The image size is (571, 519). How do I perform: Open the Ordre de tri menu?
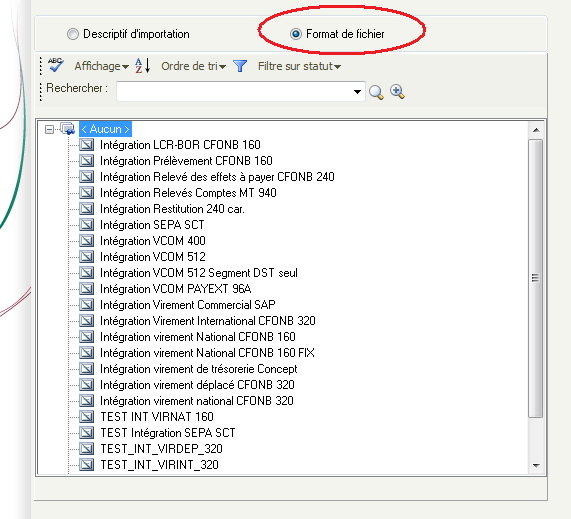point(193,66)
